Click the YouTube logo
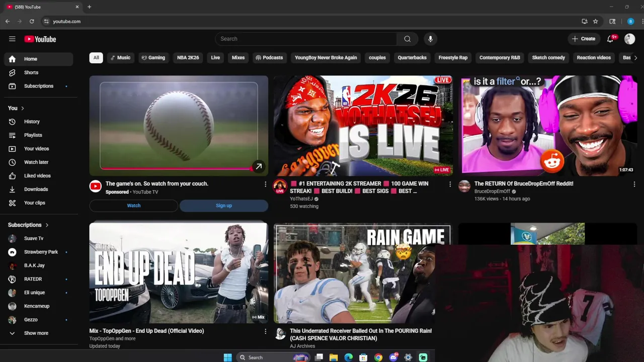 pyautogui.click(x=40, y=39)
